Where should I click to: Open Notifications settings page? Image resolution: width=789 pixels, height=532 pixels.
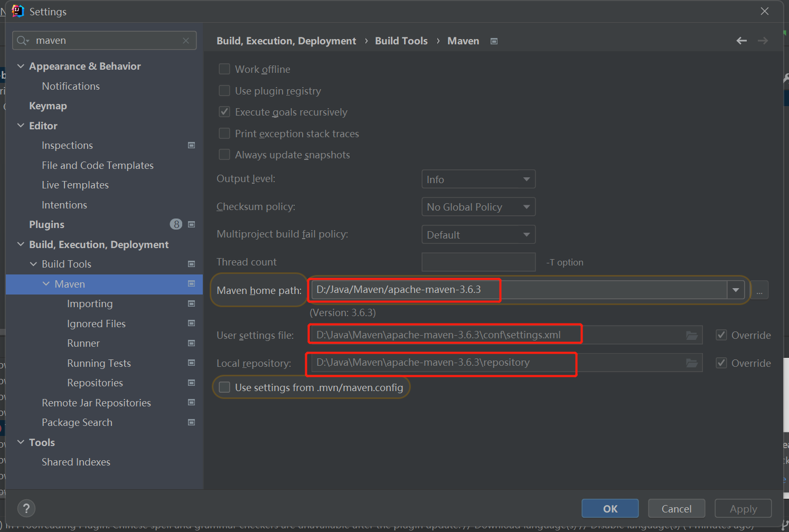71,86
